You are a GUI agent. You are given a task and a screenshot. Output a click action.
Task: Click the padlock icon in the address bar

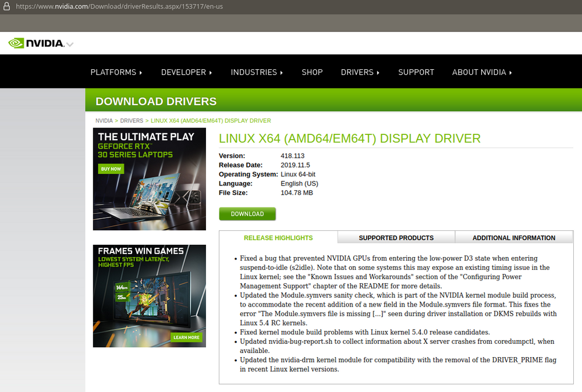coord(6,6)
